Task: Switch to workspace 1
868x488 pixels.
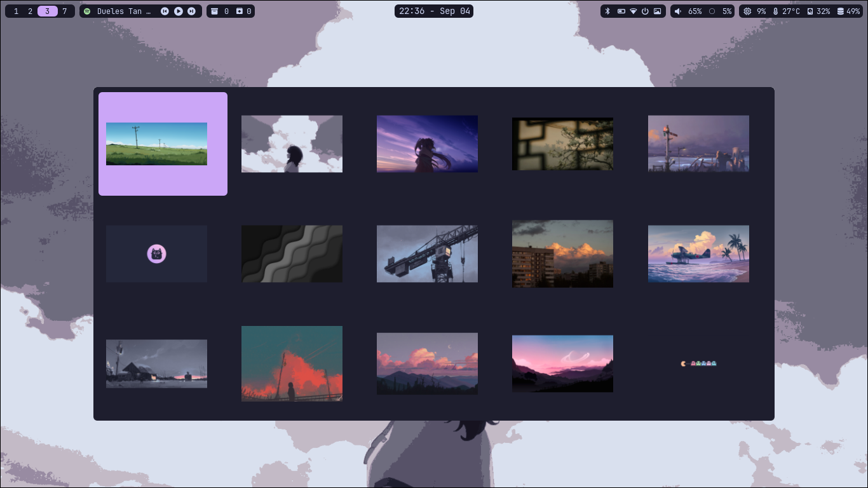Action: click(16, 11)
